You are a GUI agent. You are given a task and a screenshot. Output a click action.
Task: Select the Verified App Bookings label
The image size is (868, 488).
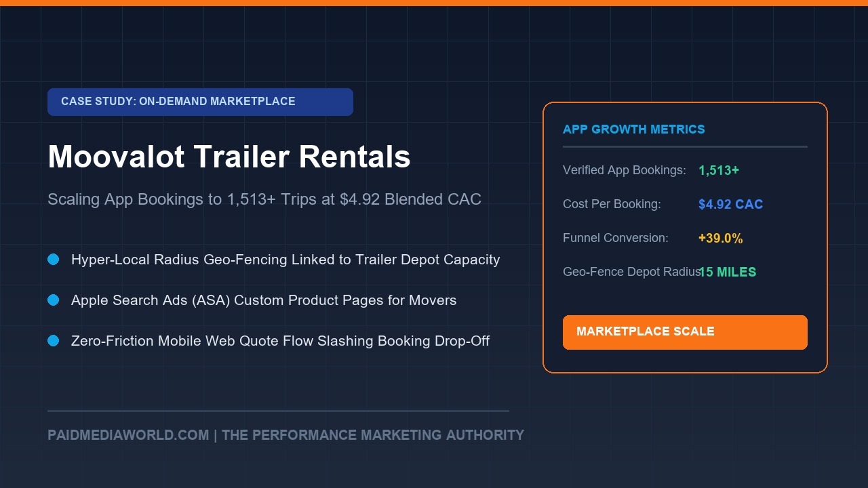(x=625, y=170)
